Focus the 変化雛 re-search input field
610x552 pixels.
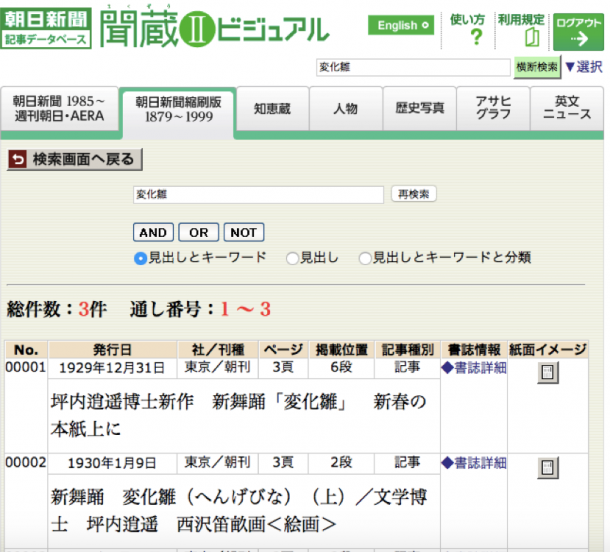[x=258, y=195]
